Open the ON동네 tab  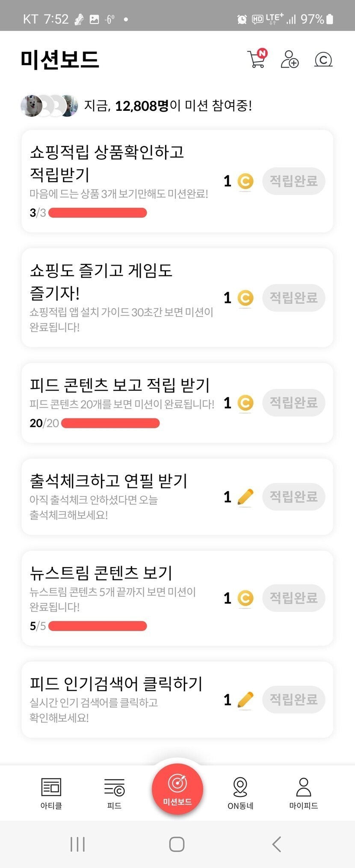(x=240, y=793)
